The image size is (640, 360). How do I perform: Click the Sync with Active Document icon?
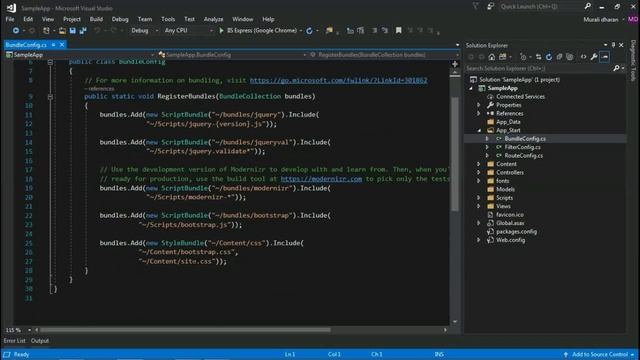click(538, 57)
